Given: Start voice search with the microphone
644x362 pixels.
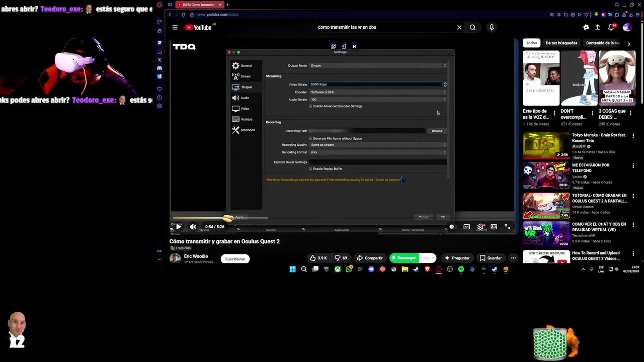Looking at the screenshot, I should [x=492, y=27].
